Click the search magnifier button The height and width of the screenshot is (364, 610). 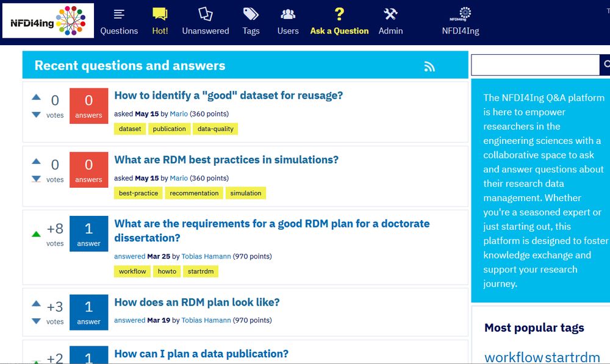coord(605,65)
